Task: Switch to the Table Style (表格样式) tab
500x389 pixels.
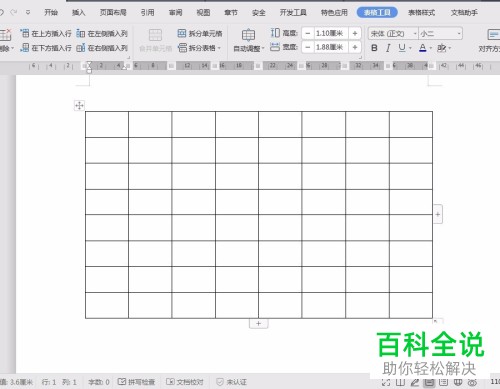Action: (421, 13)
